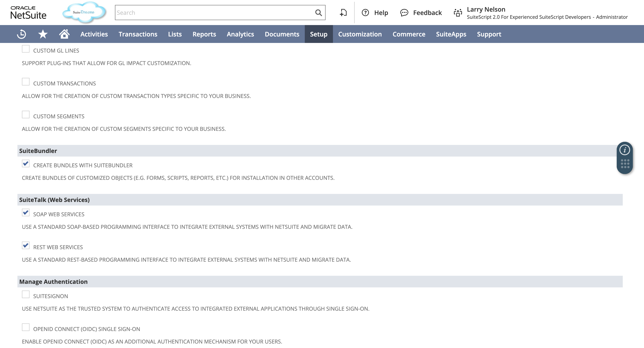Check OpenID Connect (OIDC) Single Sign-On
Viewport: 644px width, 348px height.
[x=26, y=327]
